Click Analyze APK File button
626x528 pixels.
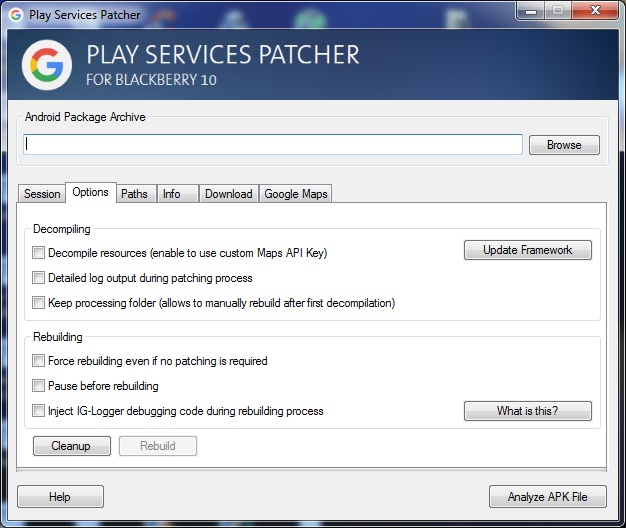pos(548,497)
